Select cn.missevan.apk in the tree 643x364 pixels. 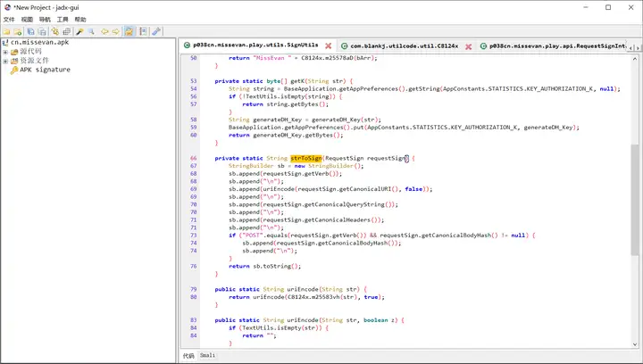coord(40,42)
